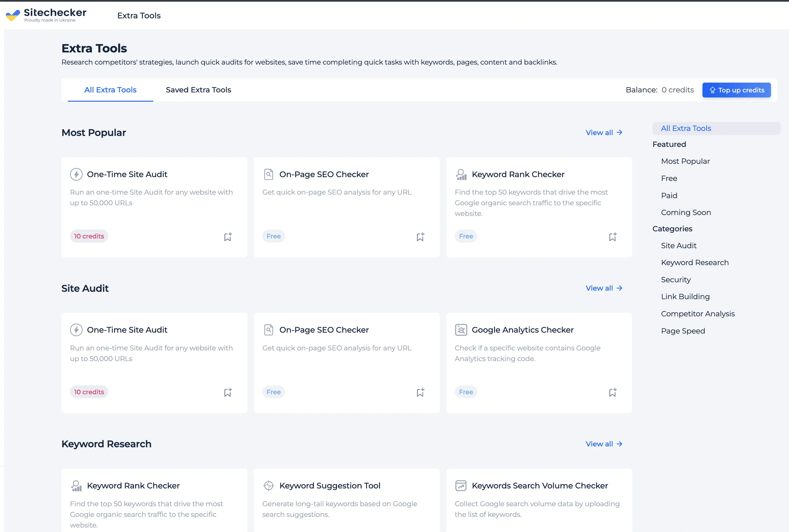Click lightning icon of Most Popular One-Time Site Audit
Image resolution: width=789 pixels, height=532 pixels.
pyautogui.click(x=76, y=174)
